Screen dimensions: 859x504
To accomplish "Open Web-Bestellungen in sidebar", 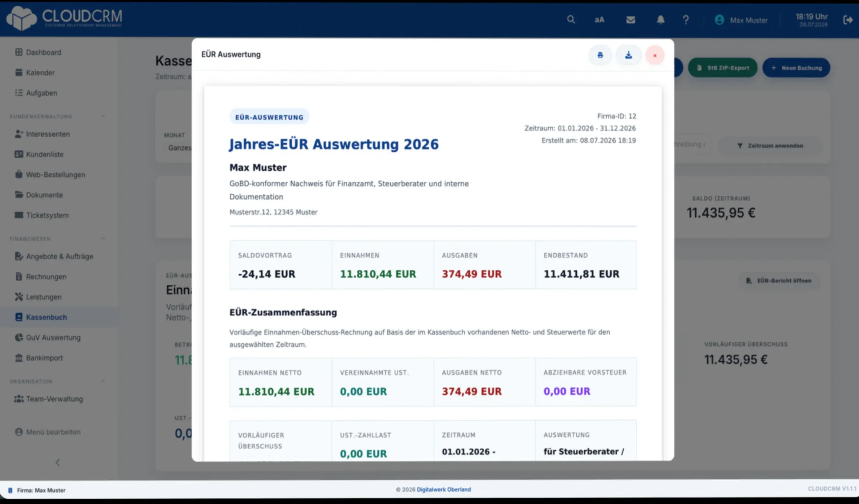I will [x=50, y=175].
